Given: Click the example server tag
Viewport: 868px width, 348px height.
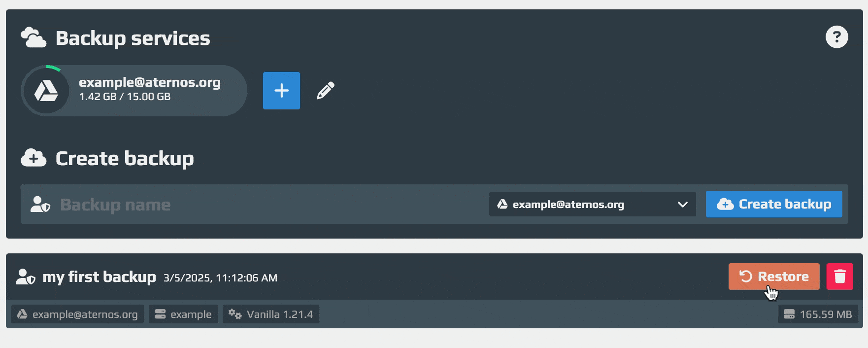Looking at the screenshot, I should tap(183, 314).
